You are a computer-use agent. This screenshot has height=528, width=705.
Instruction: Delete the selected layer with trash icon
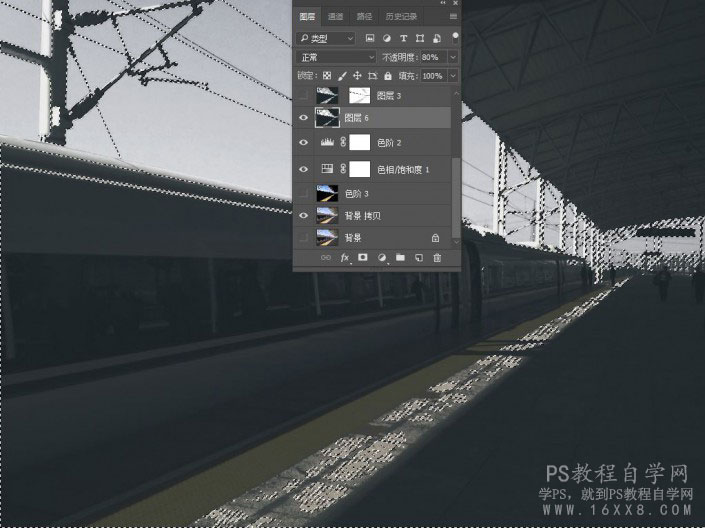(437, 258)
